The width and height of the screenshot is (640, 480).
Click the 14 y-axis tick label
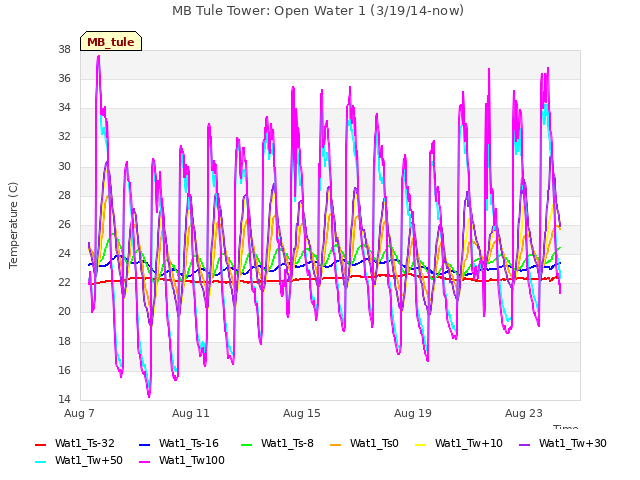[x=64, y=400]
